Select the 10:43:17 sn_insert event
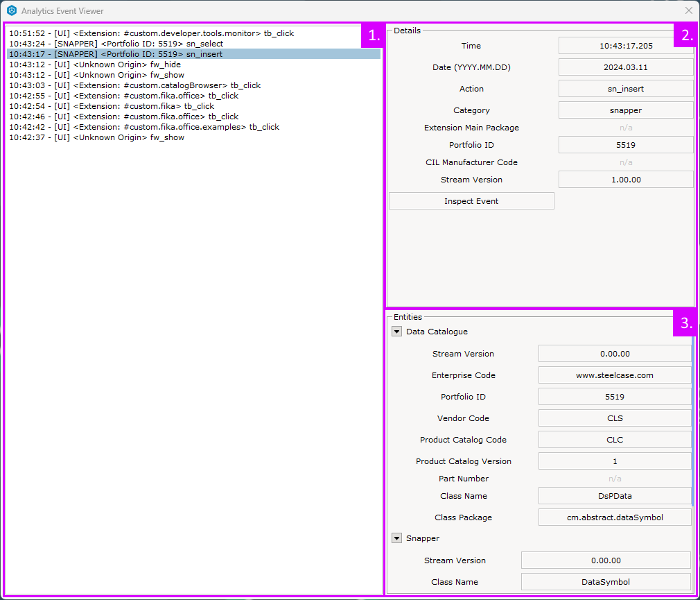This screenshot has width=700, height=600. pos(194,54)
